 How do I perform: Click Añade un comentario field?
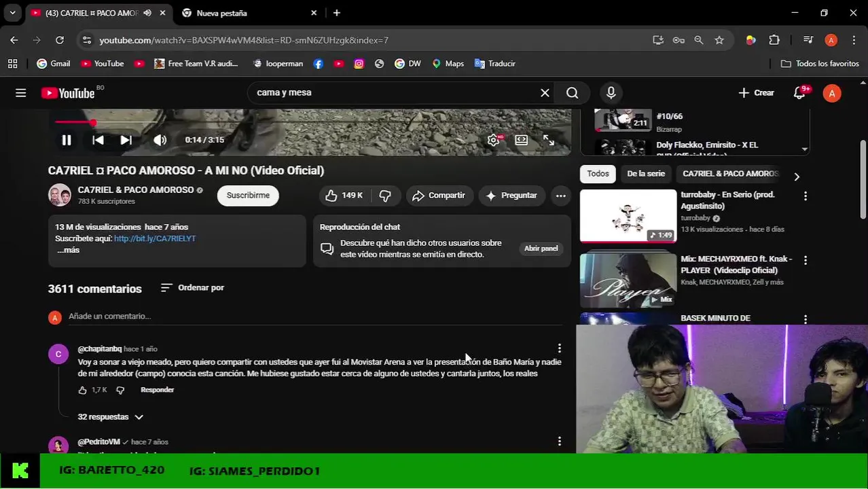[x=316, y=316]
